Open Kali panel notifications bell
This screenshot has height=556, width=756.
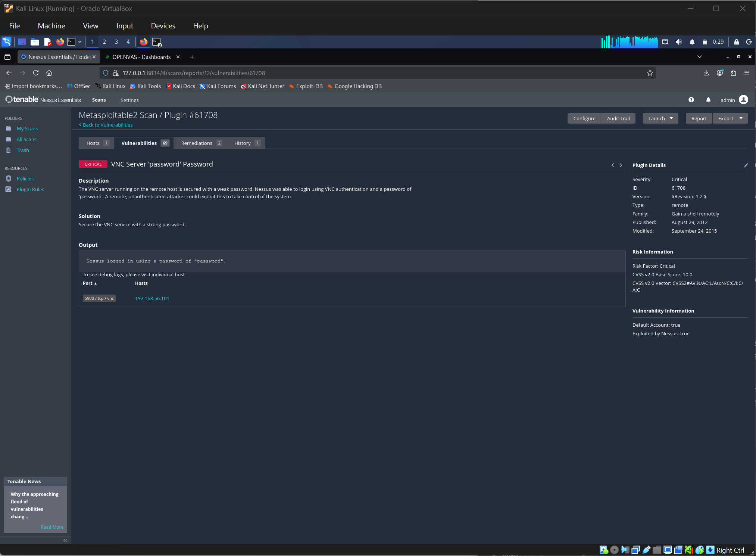692,42
